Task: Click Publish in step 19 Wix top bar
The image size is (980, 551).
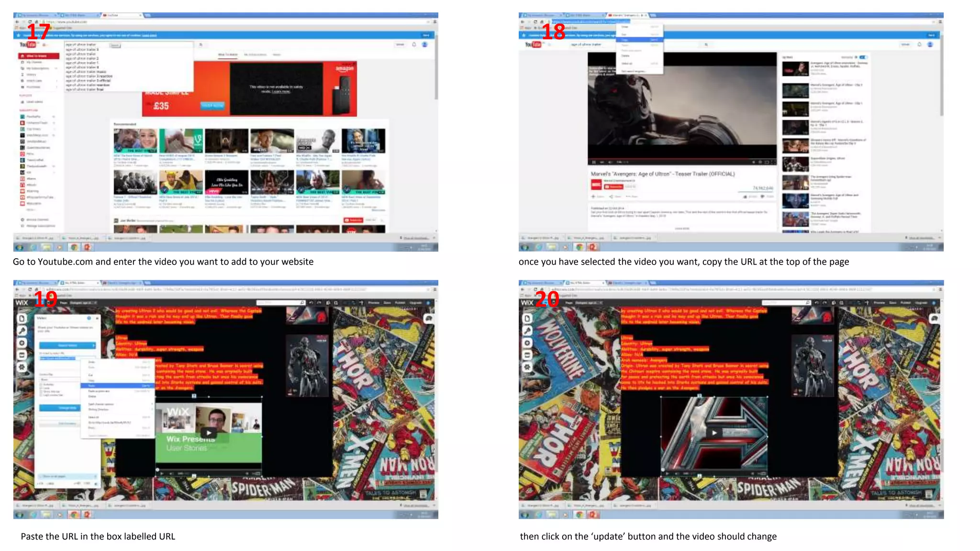Action: (400, 303)
